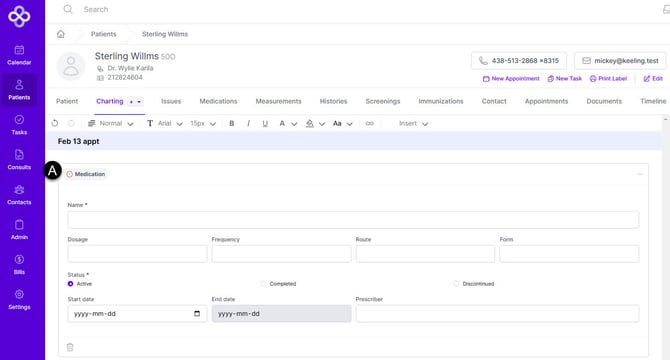Switch to the Timeline tab
The height and width of the screenshot is (360, 670).
click(653, 101)
